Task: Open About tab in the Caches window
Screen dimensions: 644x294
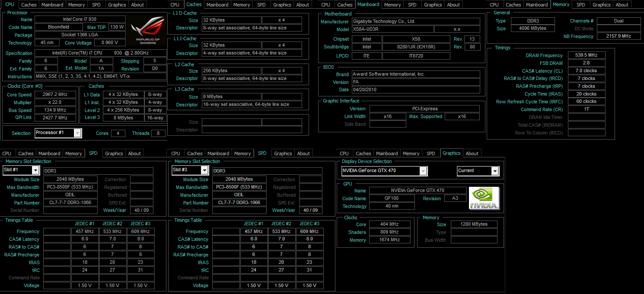Action: tap(303, 5)
